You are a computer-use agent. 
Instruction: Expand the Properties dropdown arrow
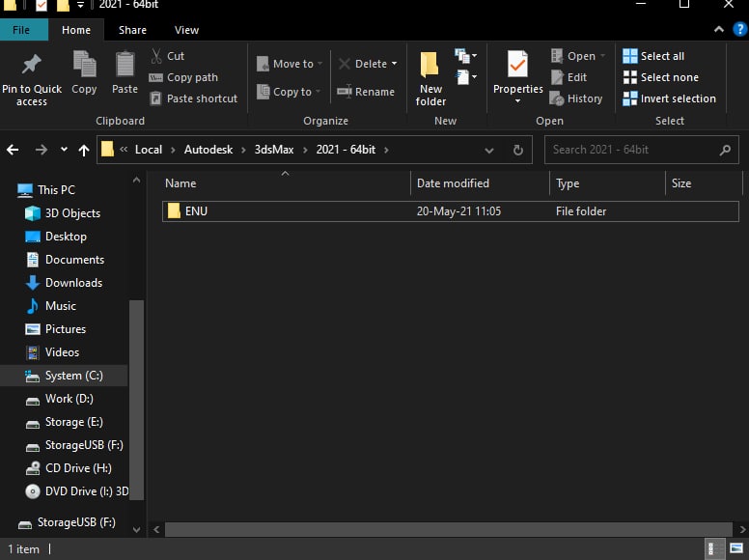click(x=517, y=101)
